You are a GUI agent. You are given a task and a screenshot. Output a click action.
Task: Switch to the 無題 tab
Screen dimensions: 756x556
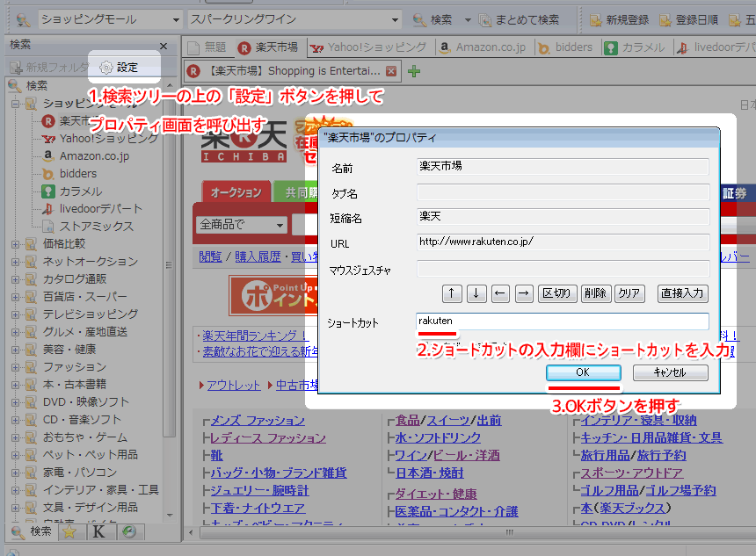[207, 47]
